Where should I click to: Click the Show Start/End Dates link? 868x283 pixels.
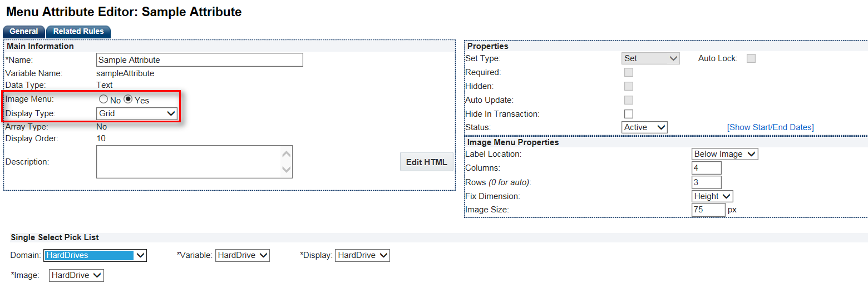(x=770, y=127)
